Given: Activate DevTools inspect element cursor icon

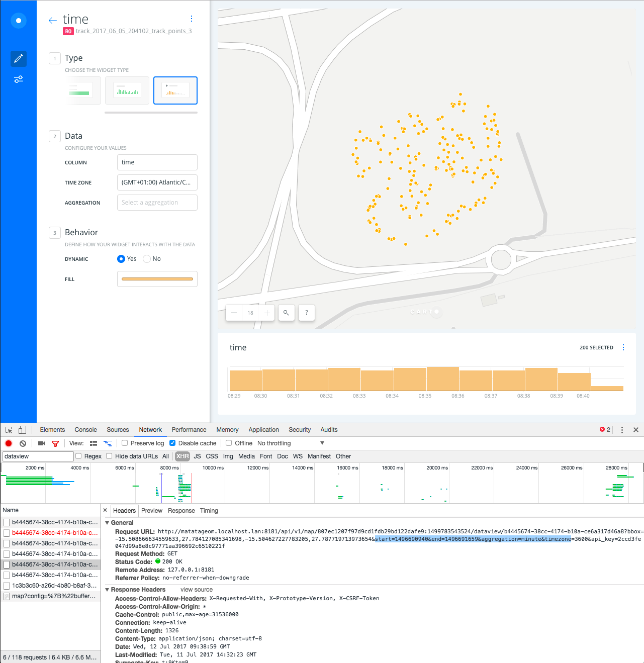Looking at the screenshot, I should pos(9,430).
